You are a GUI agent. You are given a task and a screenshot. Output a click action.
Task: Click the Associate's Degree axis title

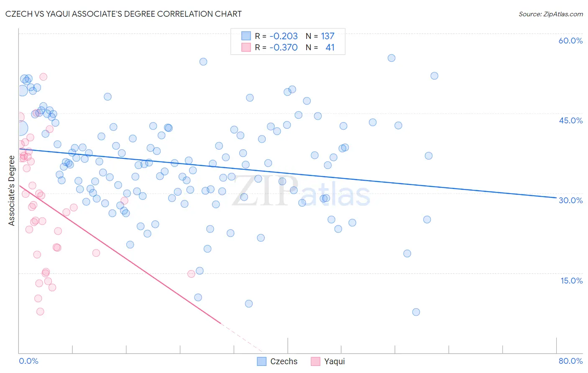(12, 191)
